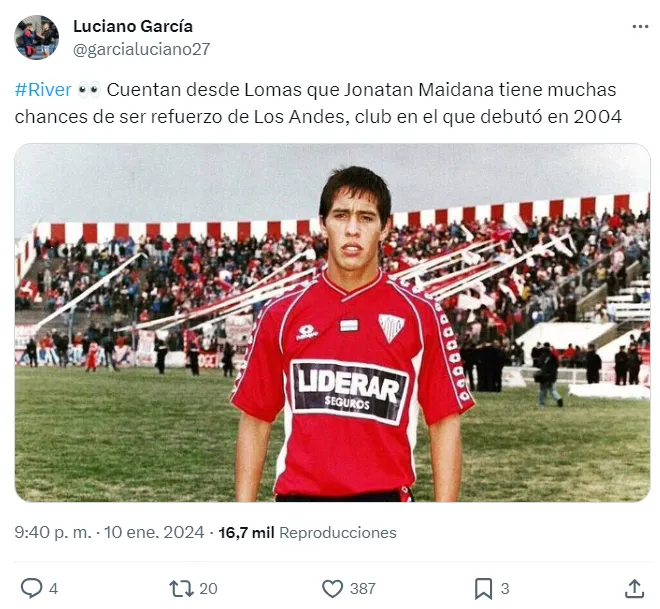Click the retweet count 20
Image resolution: width=660 pixels, height=609 pixels.
coord(208,588)
